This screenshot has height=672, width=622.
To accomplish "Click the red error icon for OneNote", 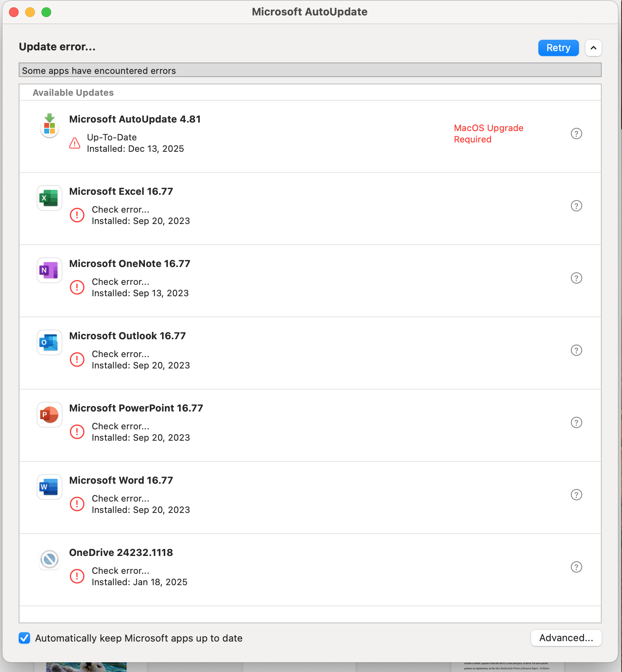I will [x=77, y=287].
